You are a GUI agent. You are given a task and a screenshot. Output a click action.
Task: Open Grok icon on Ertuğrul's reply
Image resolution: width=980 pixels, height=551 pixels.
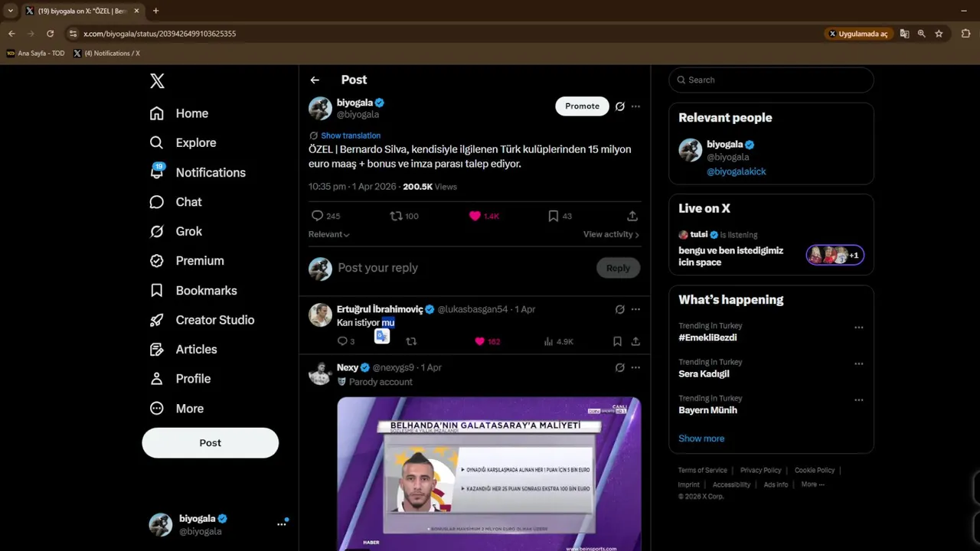tap(620, 309)
